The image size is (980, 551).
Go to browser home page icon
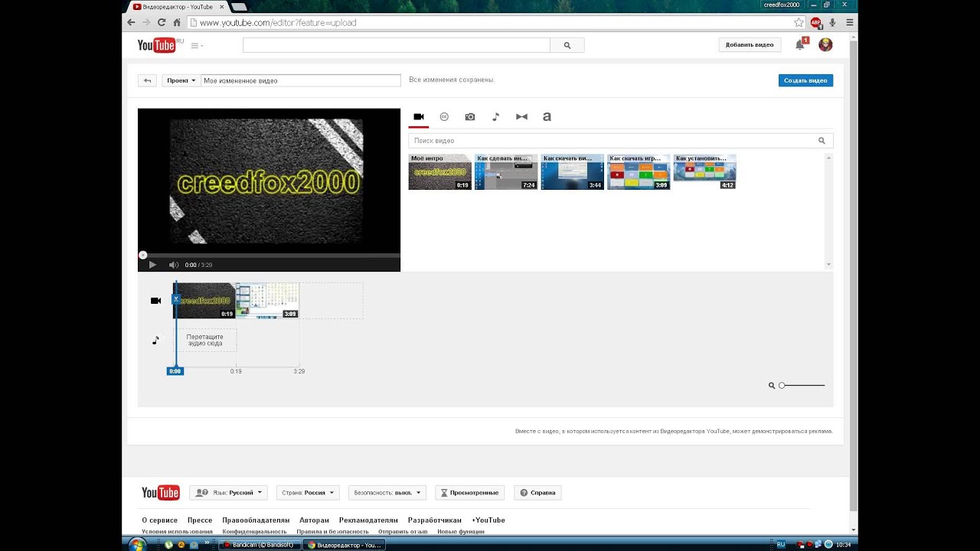pos(177,23)
